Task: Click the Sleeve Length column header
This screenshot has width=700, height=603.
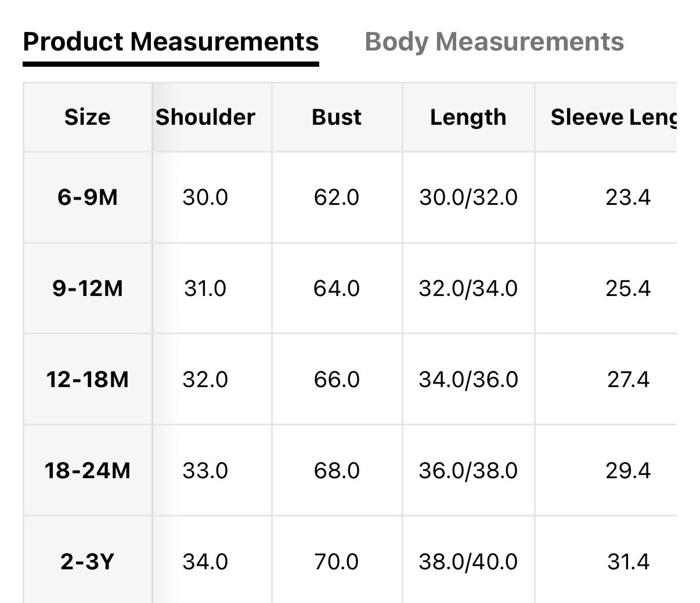Action: [613, 117]
